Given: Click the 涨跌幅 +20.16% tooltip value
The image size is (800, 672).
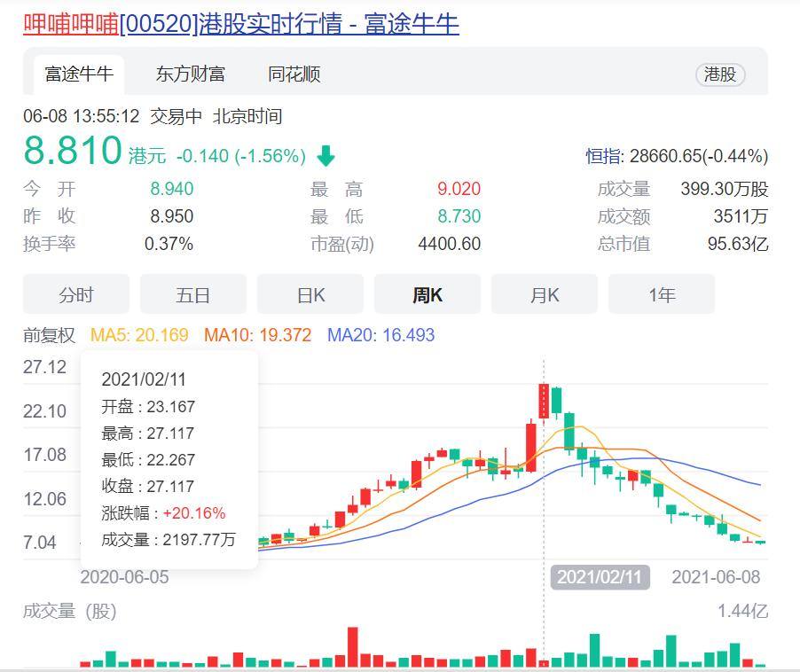Looking at the screenshot, I should point(194,513).
